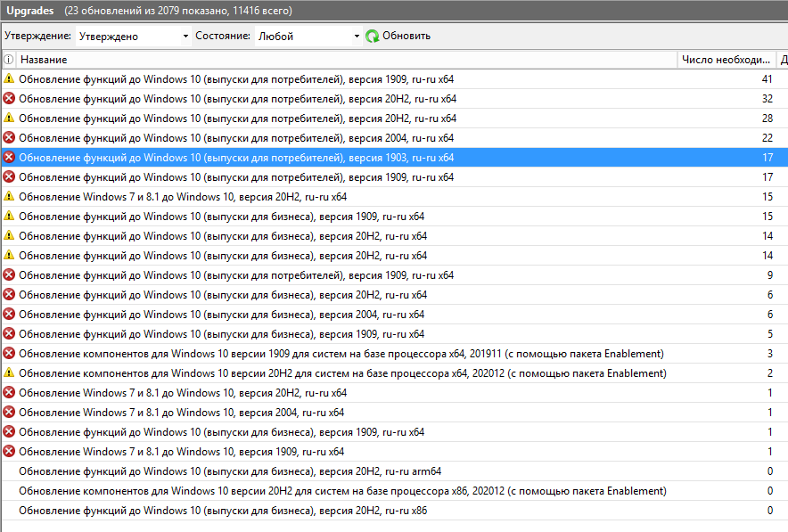Image resolution: width=788 pixels, height=532 pixels.
Task: Click error icon of 1909 Enablement 201911 row
Action: (9, 353)
